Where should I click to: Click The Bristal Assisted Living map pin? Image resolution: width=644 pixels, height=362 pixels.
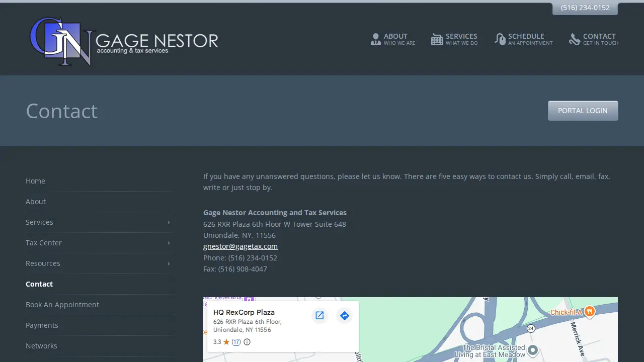[533, 350]
